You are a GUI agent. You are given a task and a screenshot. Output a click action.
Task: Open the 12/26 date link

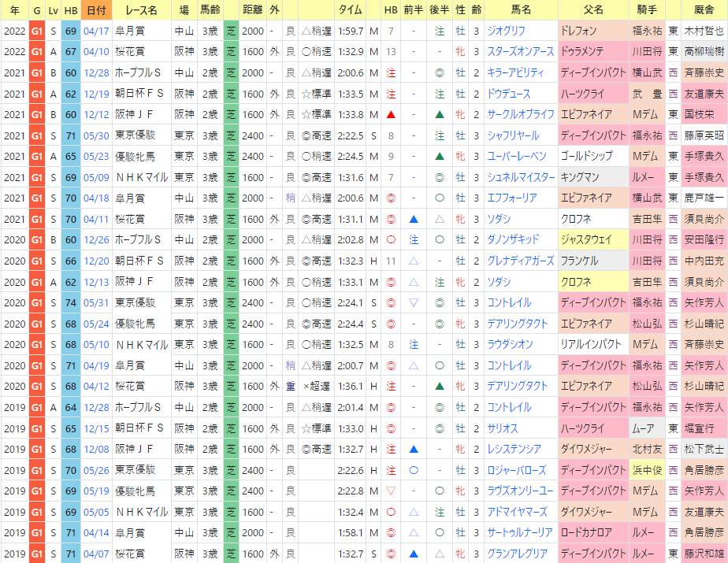point(96,240)
